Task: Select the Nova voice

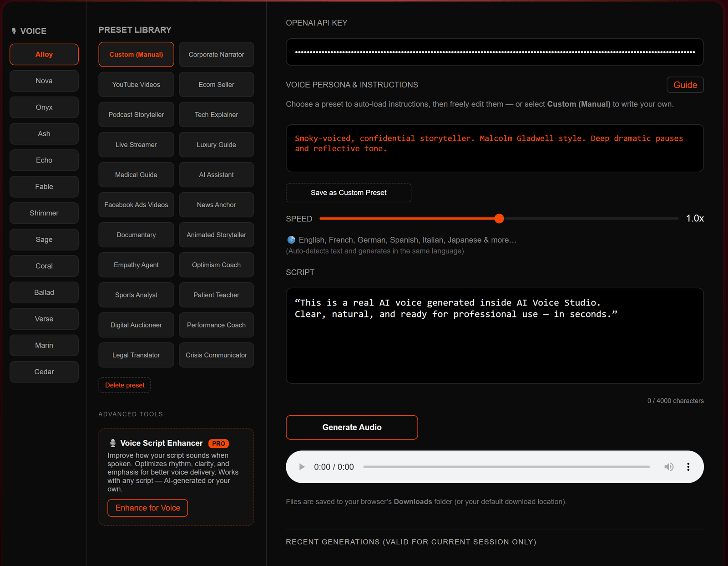Action: tap(44, 81)
